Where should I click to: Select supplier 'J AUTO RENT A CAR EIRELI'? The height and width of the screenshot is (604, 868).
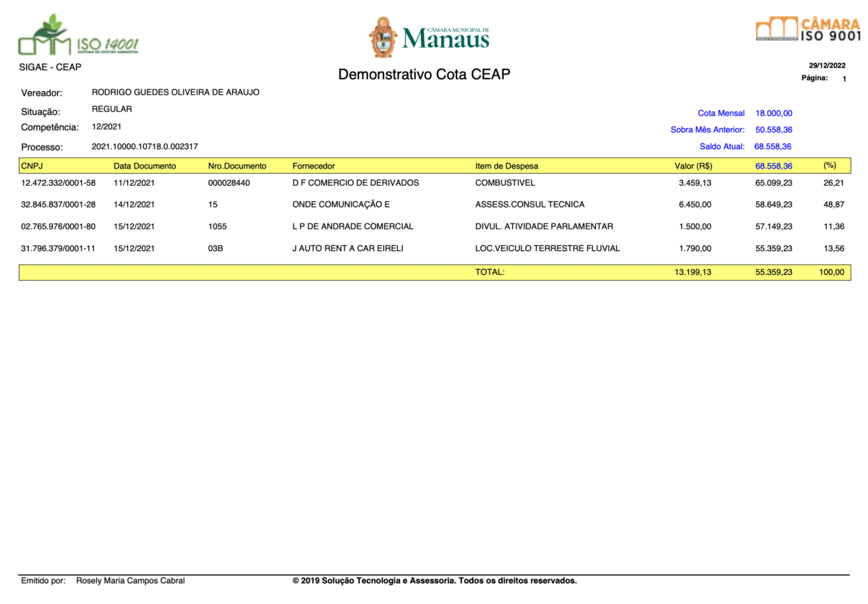[x=348, y=249]
